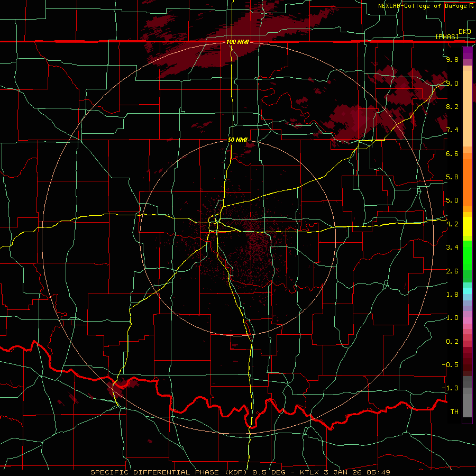Screen dimensions: 476x476
Task: Click the -1.3 value on the color scale
Action: pos(450,388)
